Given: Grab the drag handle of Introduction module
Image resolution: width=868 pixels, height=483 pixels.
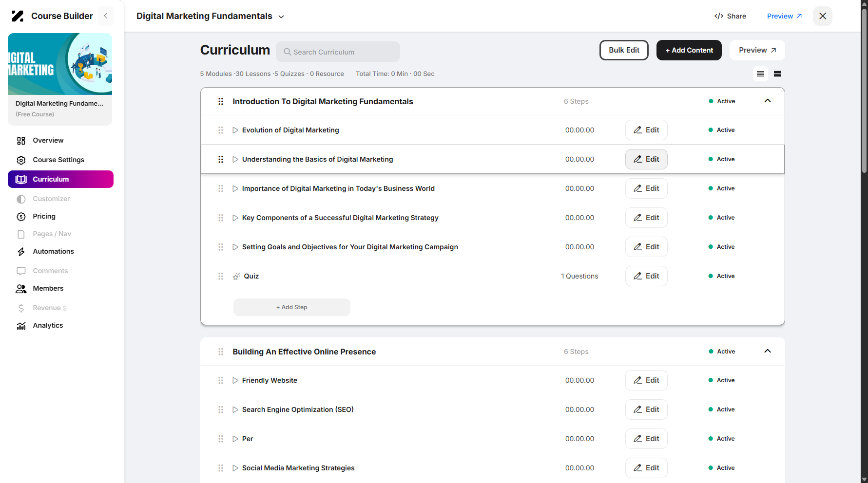Looking at the screenshot, I should [221, 101].
